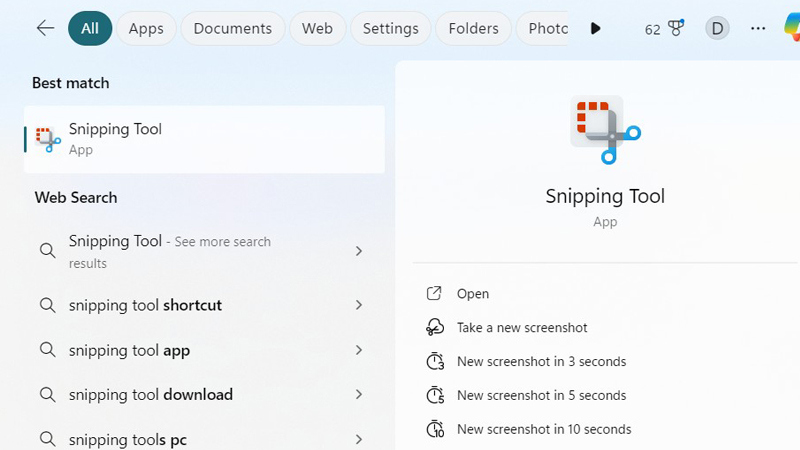Click the 62 rewards points count
Viewport: 800px width, 450px height.
point(653,30)
